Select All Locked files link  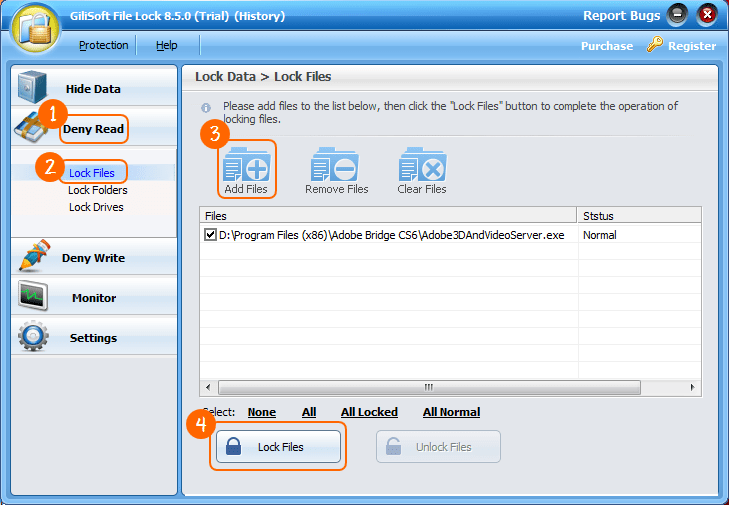coord(369,412)
